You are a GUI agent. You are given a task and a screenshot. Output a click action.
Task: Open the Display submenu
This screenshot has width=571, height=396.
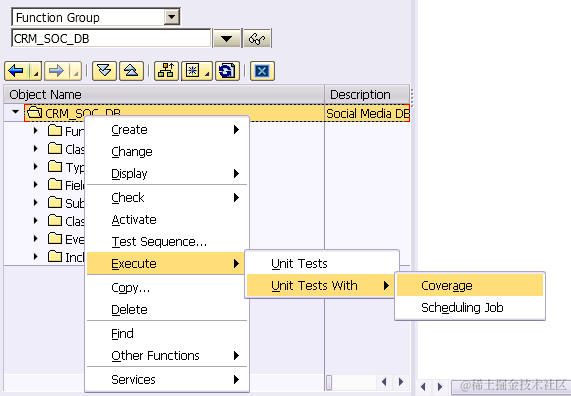[x=168, y=173]
